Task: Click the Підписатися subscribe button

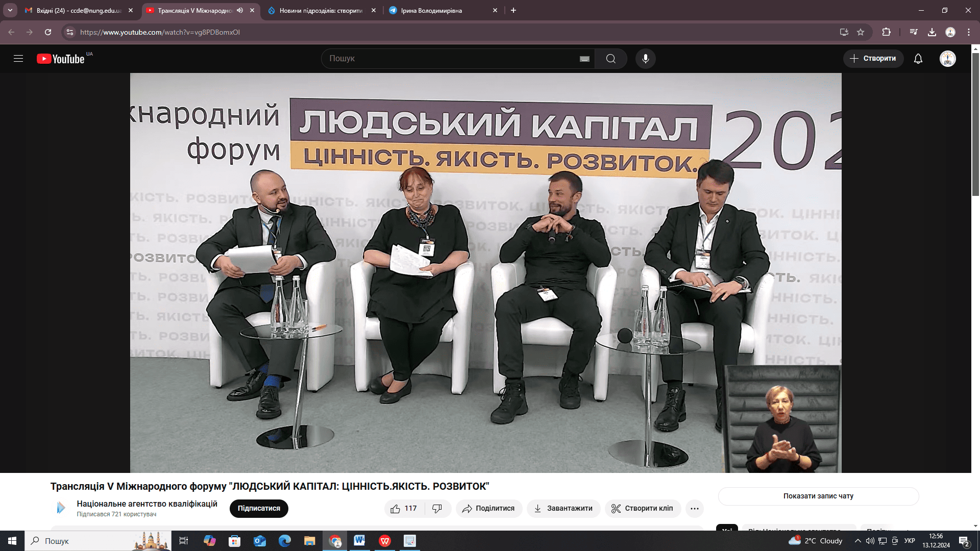Action: click(259, 509)
